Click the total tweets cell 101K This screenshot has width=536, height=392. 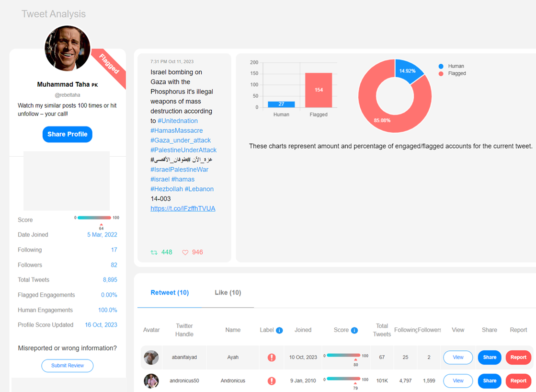click(x=382, y=380)
